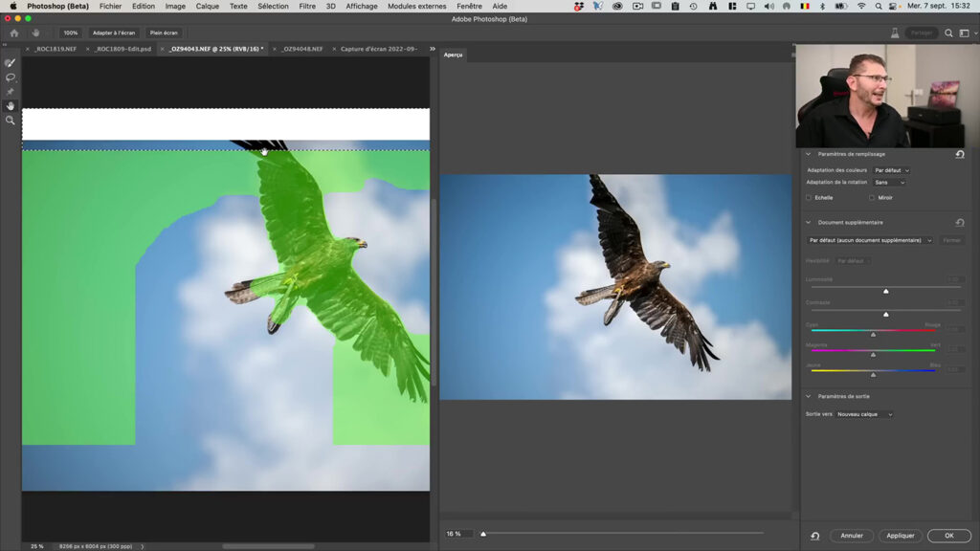This screenshot has height=551, width=980.
Task: Open the beta flask icon
Action: pos(895,33)
